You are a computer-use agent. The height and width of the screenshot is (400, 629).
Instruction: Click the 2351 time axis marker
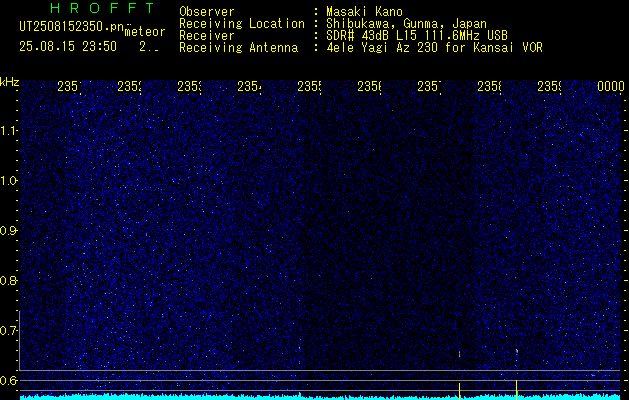coord(69,86)
